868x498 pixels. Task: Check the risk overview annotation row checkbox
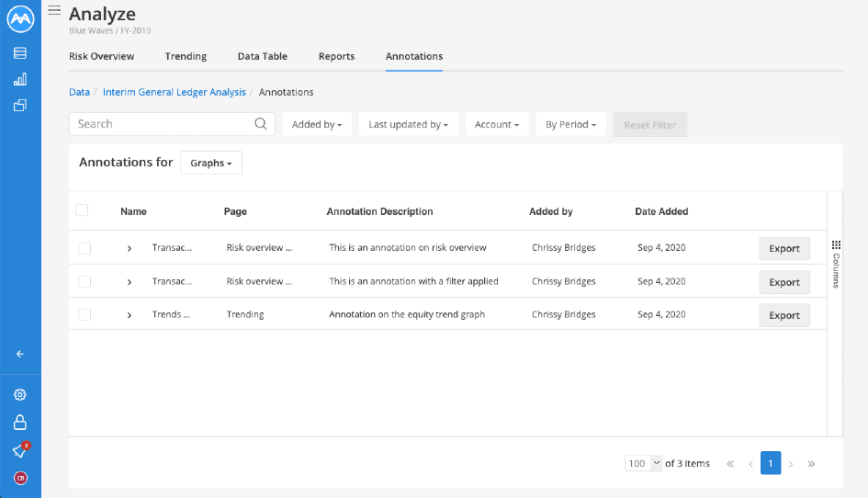click(x=85, y=248)
